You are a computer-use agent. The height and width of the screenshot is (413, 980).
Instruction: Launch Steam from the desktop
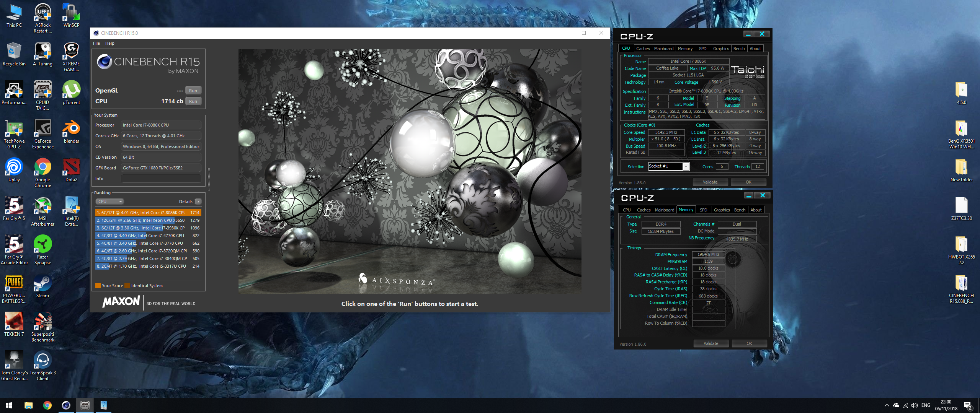[x=43, y=286]
